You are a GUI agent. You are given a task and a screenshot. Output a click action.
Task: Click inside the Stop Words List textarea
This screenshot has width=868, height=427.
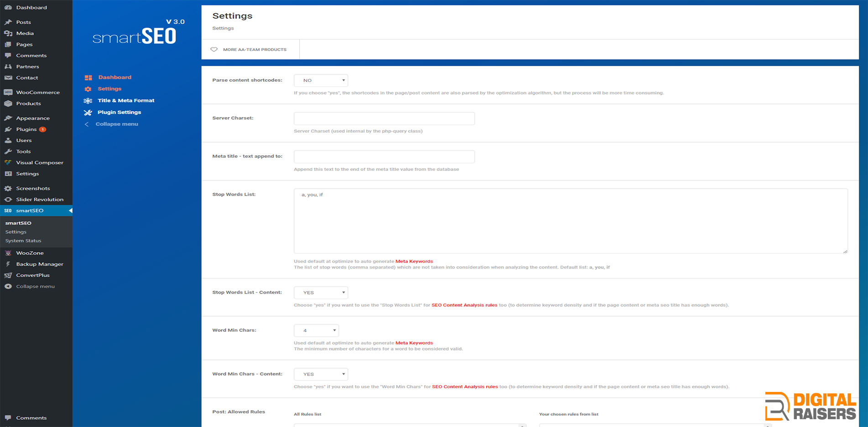(x=570, y=221)
